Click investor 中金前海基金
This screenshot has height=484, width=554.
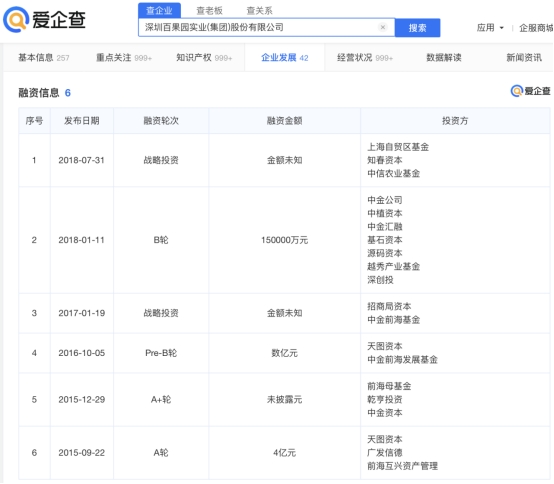(x=394, y=320)
